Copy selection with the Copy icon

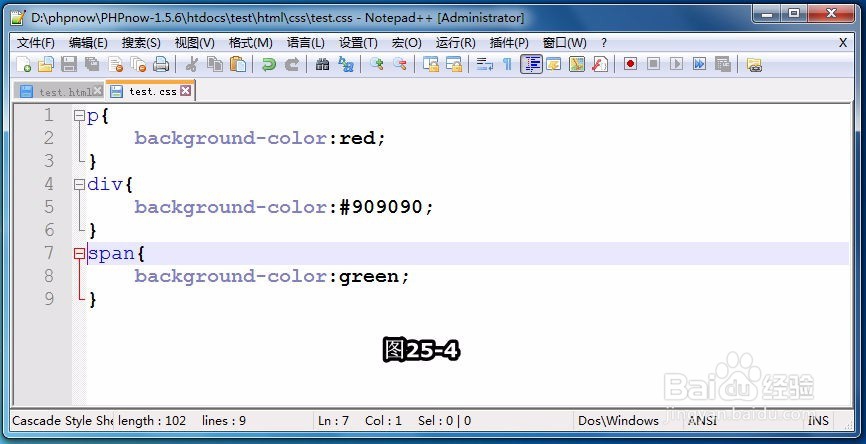click(215, 65)
